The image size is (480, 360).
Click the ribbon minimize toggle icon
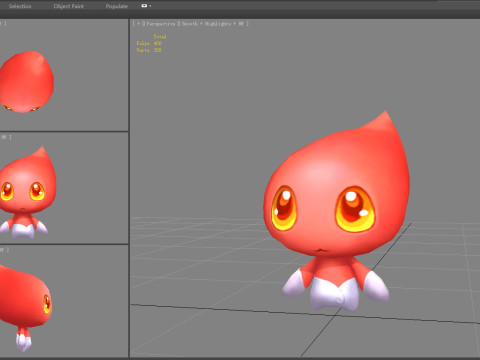[144, 6]
